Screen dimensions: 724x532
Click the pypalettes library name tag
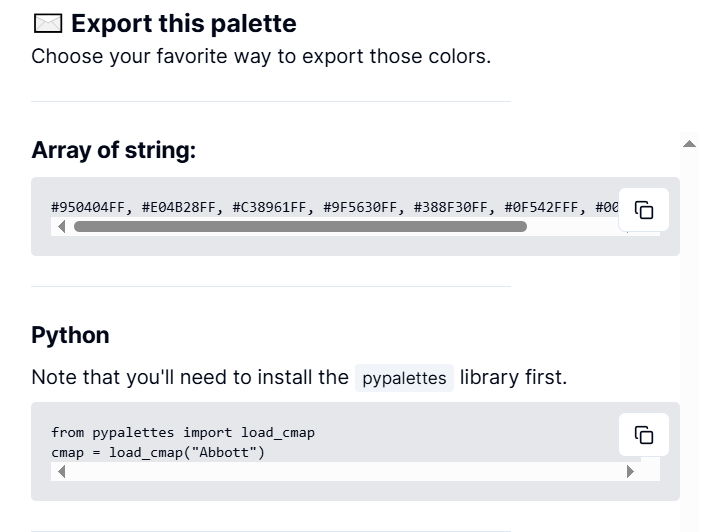[404, 378]
